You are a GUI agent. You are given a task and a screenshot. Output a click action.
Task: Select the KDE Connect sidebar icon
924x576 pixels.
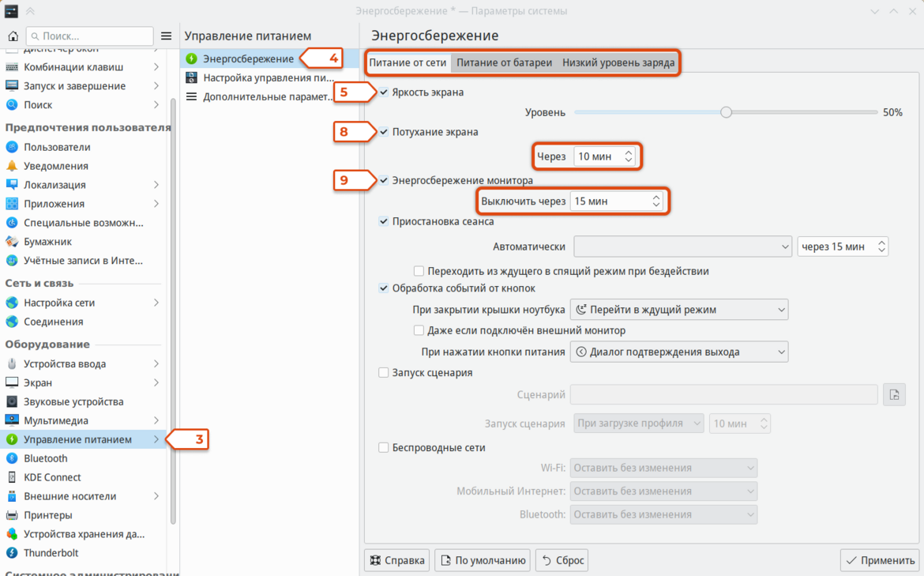point(12,477)
